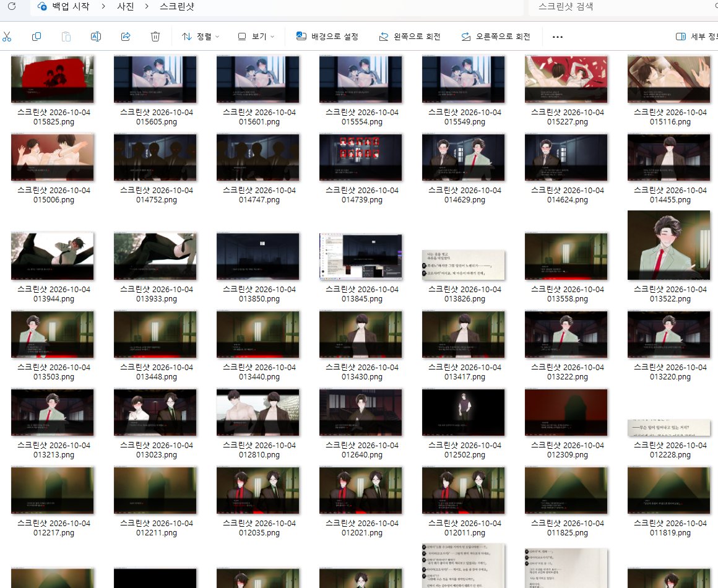
Task: Select thumbnail of 스크린샷 2026-10-04 012035.png
Action: [258, 490]
